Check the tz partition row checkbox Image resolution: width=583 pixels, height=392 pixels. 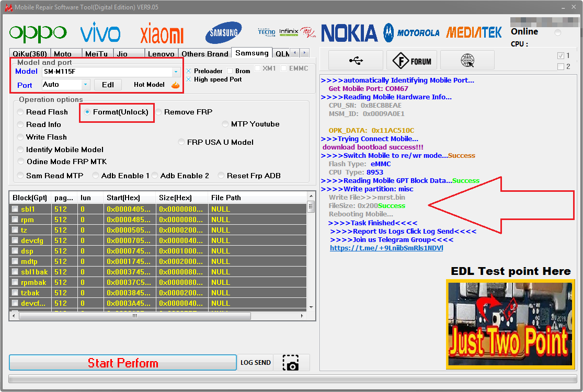point(15,230)
